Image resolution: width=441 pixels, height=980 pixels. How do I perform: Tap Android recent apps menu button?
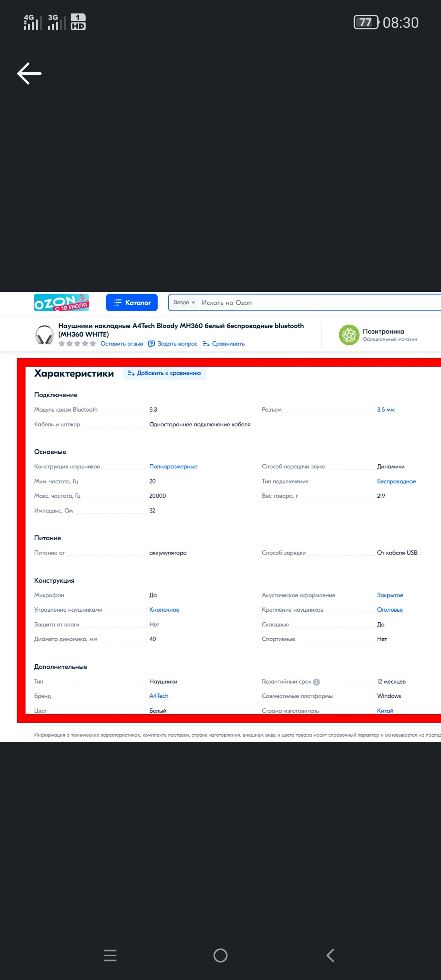(x=110, y=955)
